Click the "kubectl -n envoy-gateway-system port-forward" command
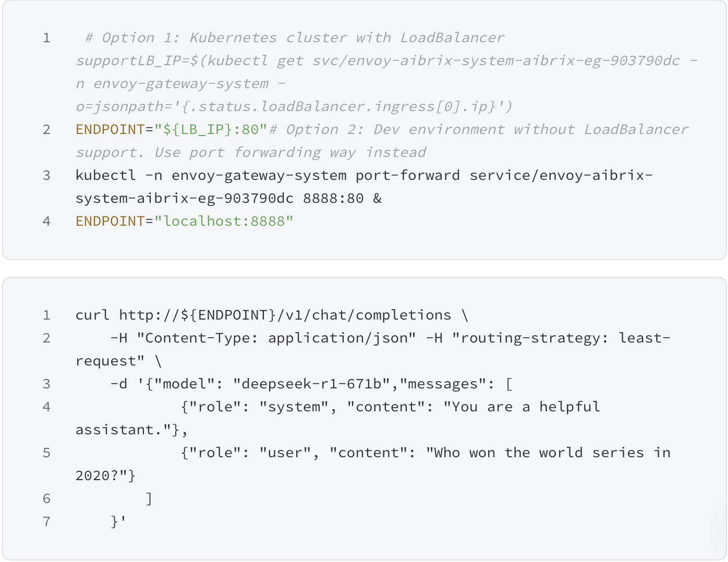728x562 pixels. (x=268, y=176)
